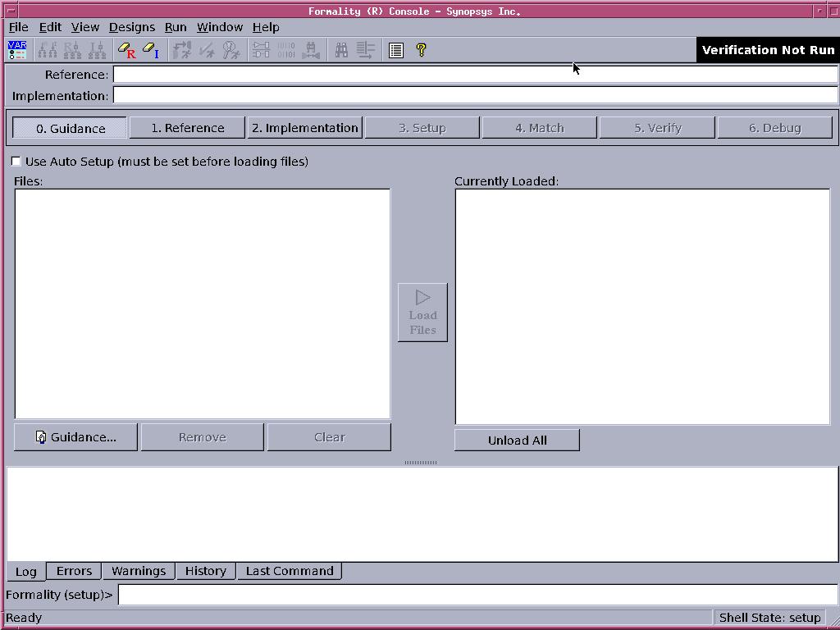
Task: Click the Clear button under Files
Action: pos(330,437)
